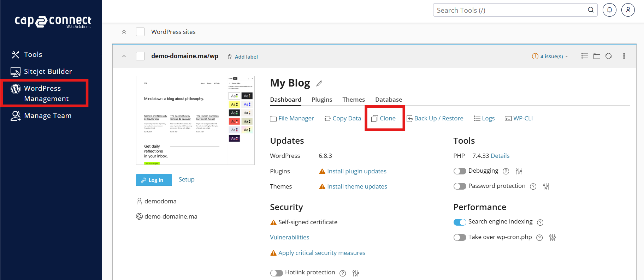Open the folder icon in site header
The height and width of the screenshot is (280, 644).
[597, 56]
